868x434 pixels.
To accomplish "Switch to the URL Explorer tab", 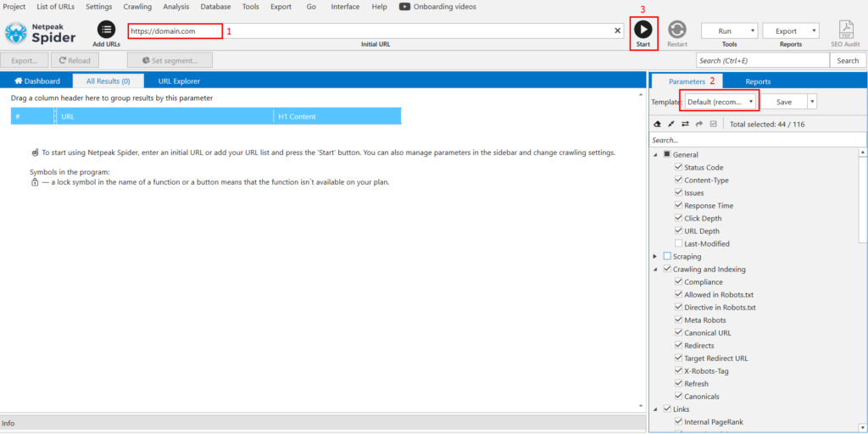I will pyautogui.click(x=180, y=81).
